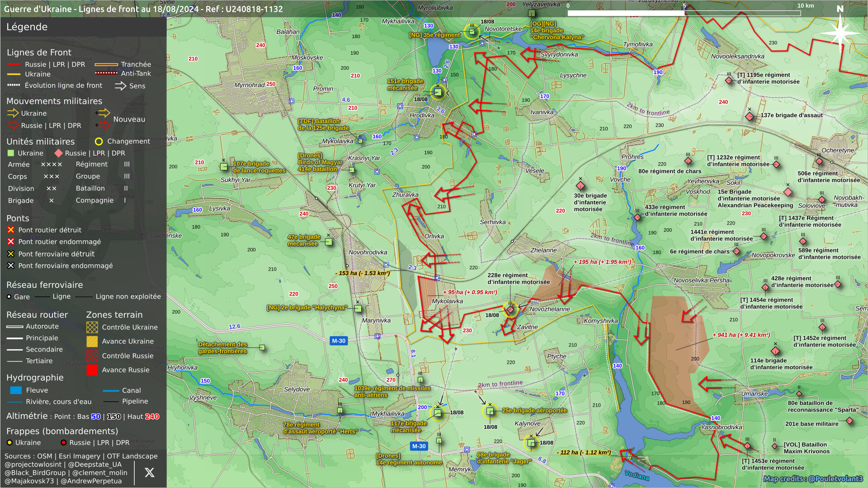868x488 pixels.
Task: Click the Avance Ukraine yellow swatch
Action: 92,341
